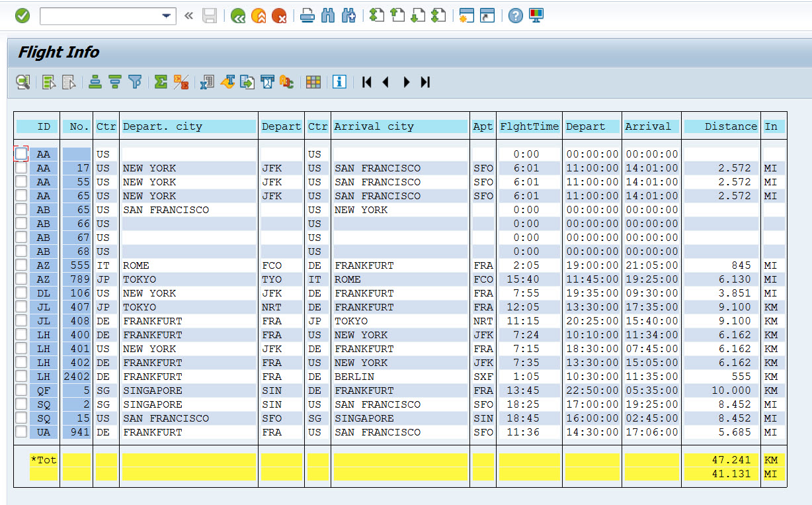This screenshot has width=812, height=505.
Task: Open the information icon in the toolbar
Action: (x=340, y=82)
